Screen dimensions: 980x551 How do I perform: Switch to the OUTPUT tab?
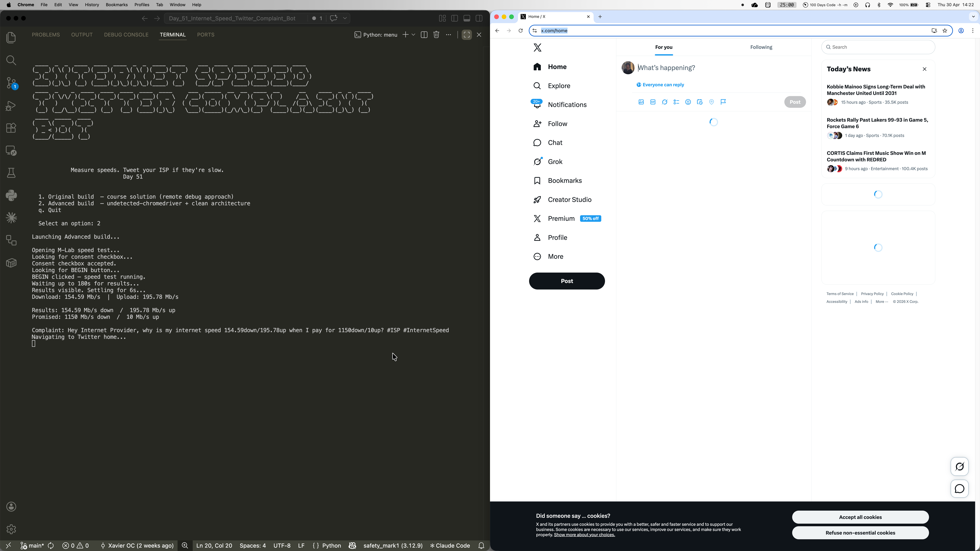tap(82, 35)
